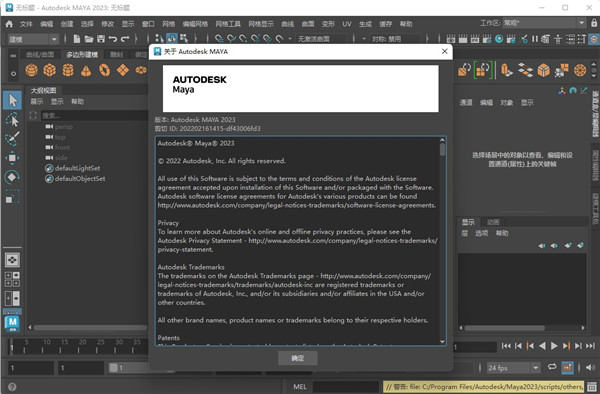Step to next key button

pos(566,346)
